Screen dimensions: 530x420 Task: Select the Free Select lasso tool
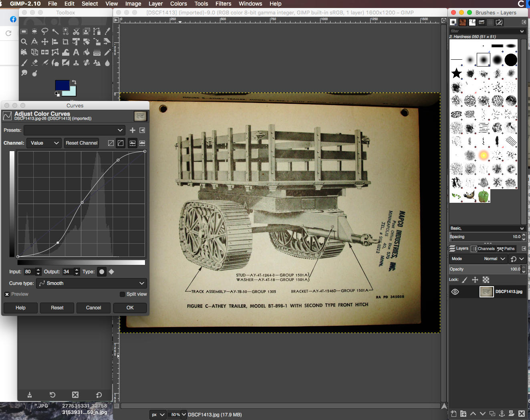(x=45, y=31)
